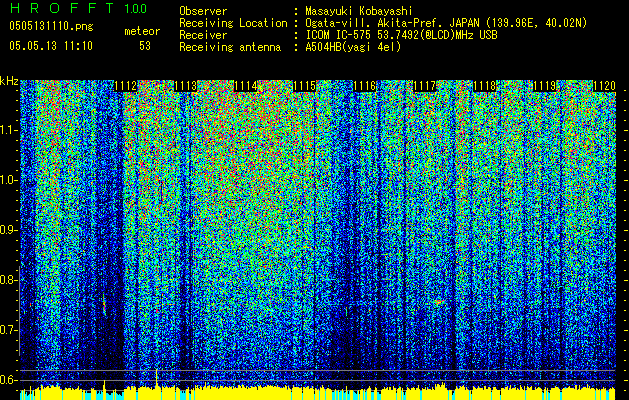Click the kHz axis unit label
The image size is (629, 400).
(x=9, y=81)
